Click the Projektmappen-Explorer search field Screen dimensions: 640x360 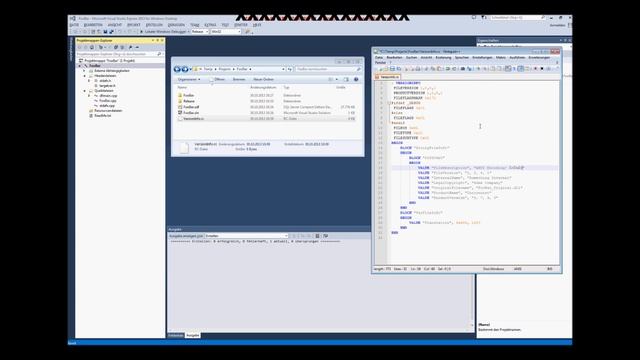119,54
